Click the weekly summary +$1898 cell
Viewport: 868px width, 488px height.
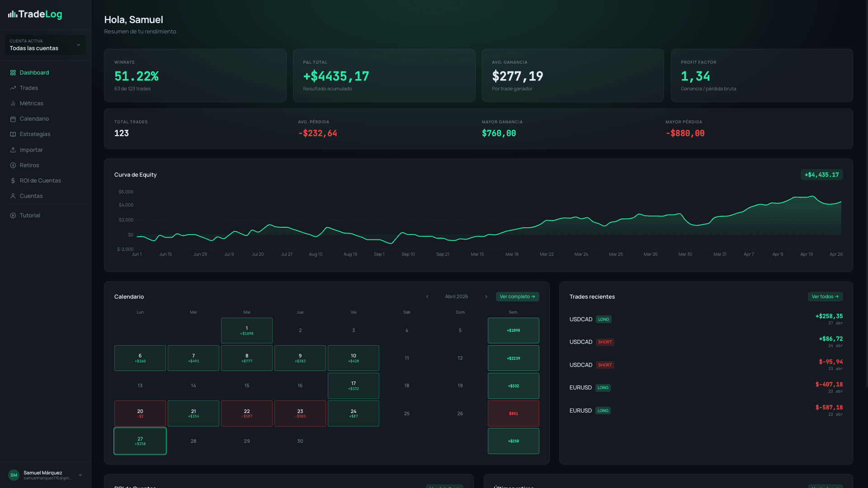tap(514, 331)
